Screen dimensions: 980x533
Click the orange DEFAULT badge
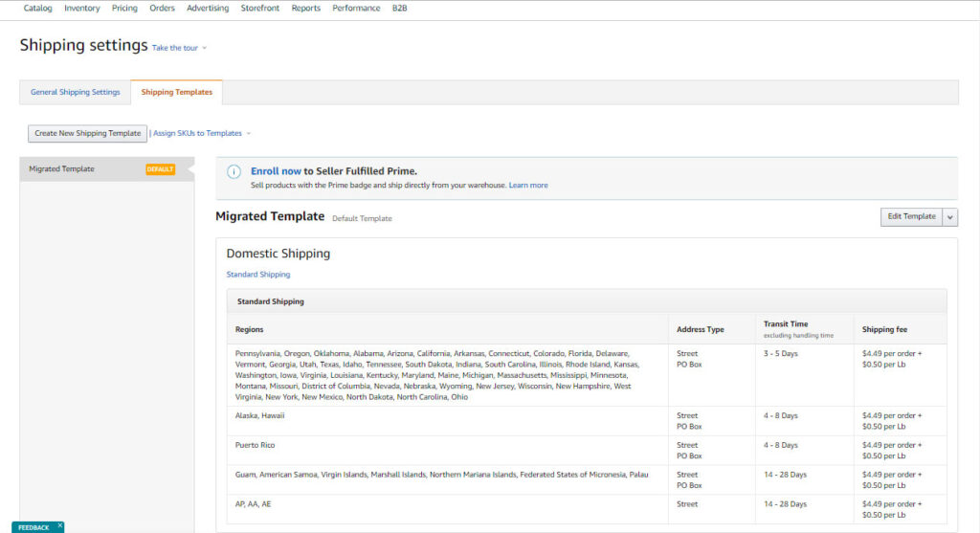pos(160,169)
